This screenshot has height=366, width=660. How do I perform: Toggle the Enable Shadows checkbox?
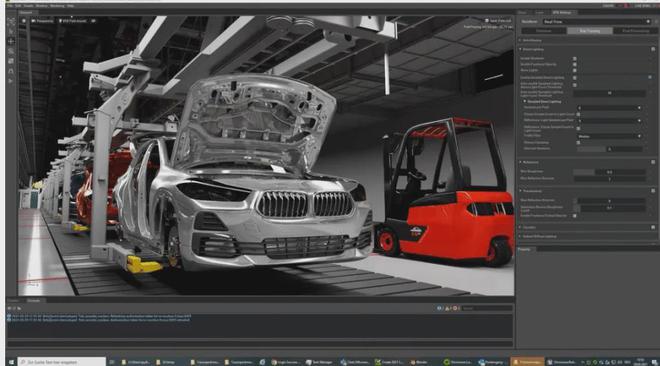point(575,59)
